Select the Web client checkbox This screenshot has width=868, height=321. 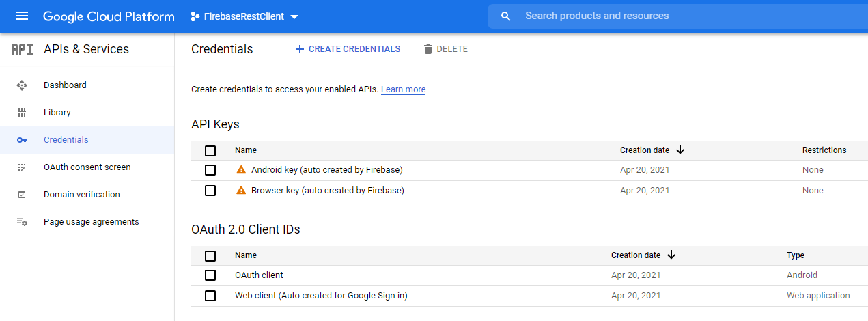210,296
